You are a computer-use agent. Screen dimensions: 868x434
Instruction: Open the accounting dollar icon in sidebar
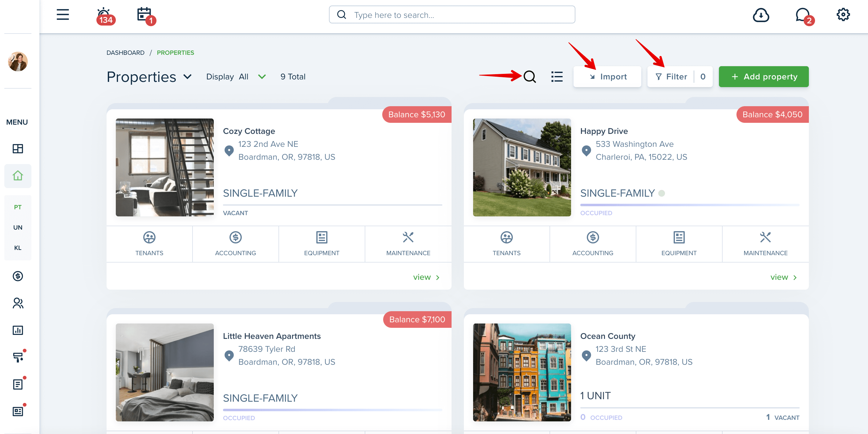click(18, 276)
